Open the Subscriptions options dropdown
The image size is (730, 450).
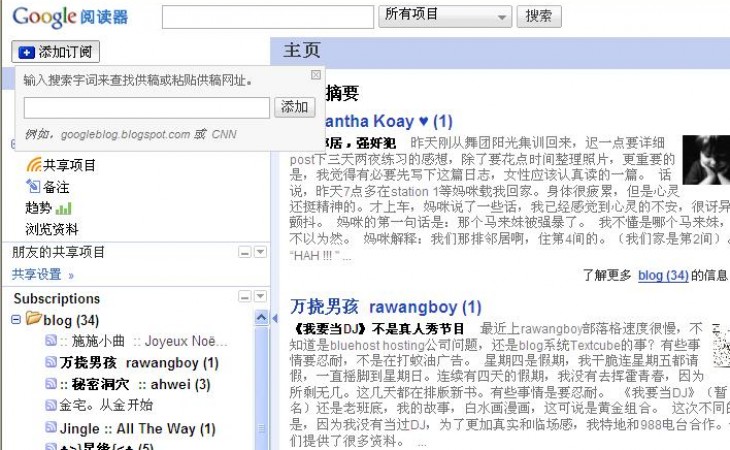pyautogui.click(x=260, y=296)
